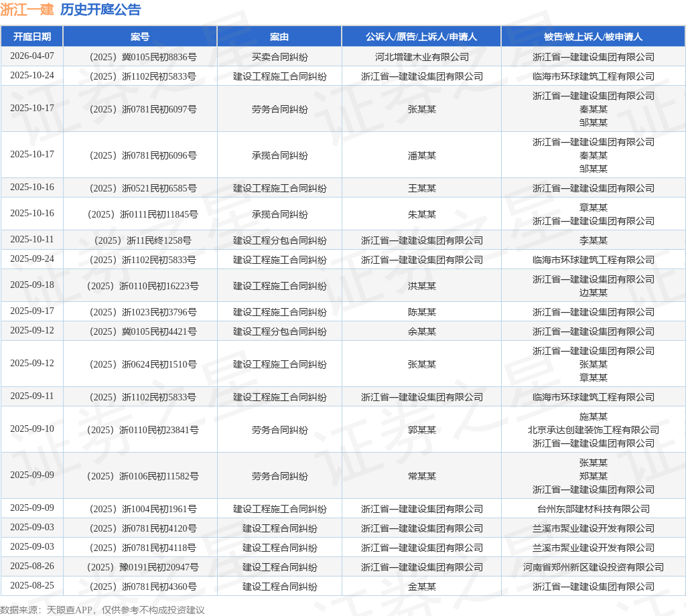Click case number (2025)冀0105民初8836号
This screenshot has width=686, height=616.
(143, 57)
